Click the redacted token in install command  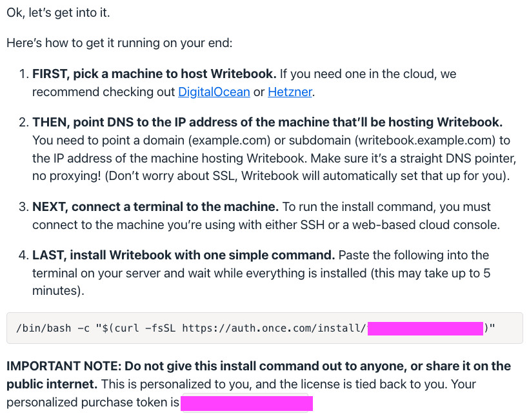pos(425,328)
